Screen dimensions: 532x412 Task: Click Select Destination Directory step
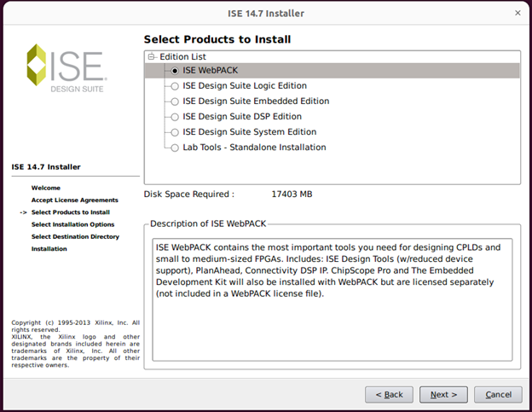tap(75, 237)
